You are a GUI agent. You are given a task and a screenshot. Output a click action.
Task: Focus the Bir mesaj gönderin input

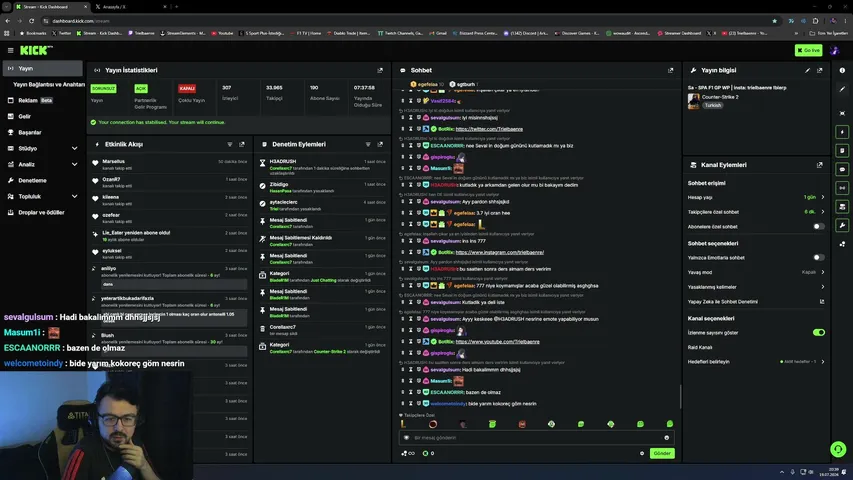(536, 438)
